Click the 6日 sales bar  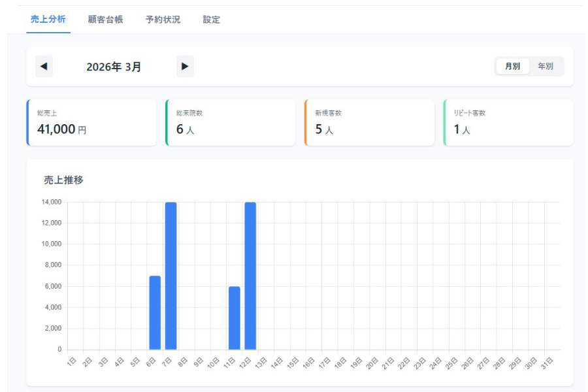[x=155, y=313]
